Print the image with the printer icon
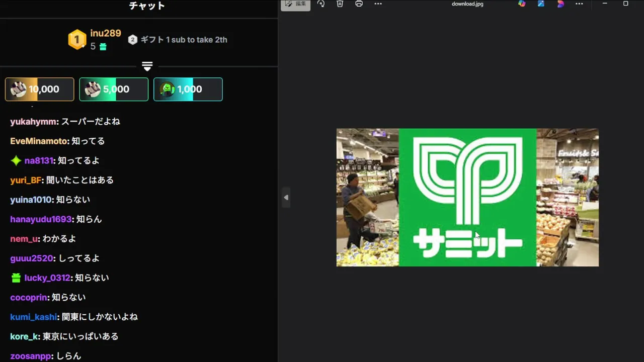The width and height of the screenshot is (644, 362). [x=359, y=4]
